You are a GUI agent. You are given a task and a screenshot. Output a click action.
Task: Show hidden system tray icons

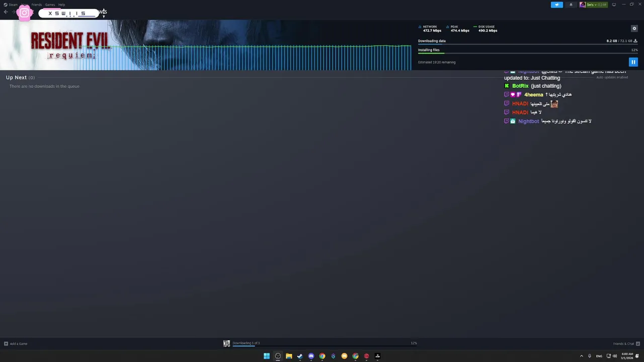click(x=582, y=356)
